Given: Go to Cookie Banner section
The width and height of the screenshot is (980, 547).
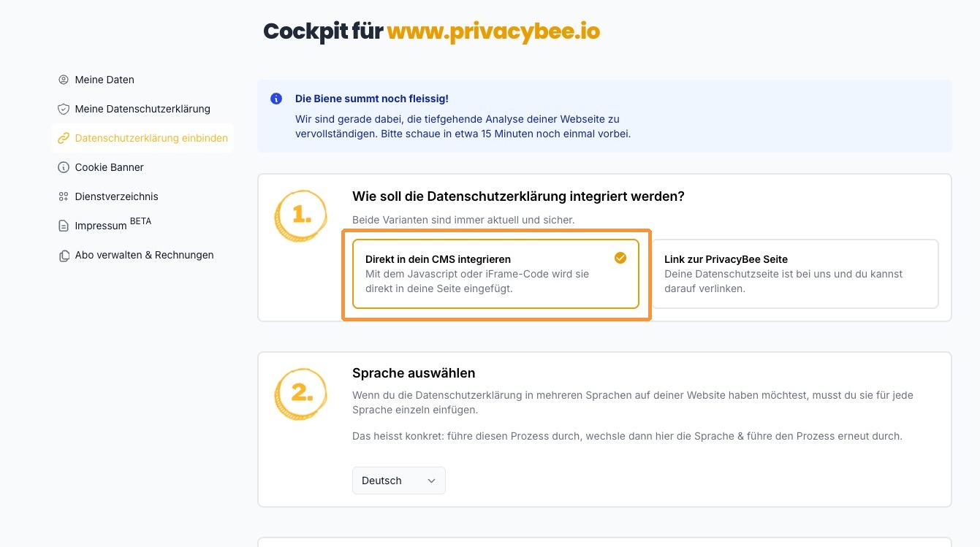Looking at the screenshot, I should 109,167.
